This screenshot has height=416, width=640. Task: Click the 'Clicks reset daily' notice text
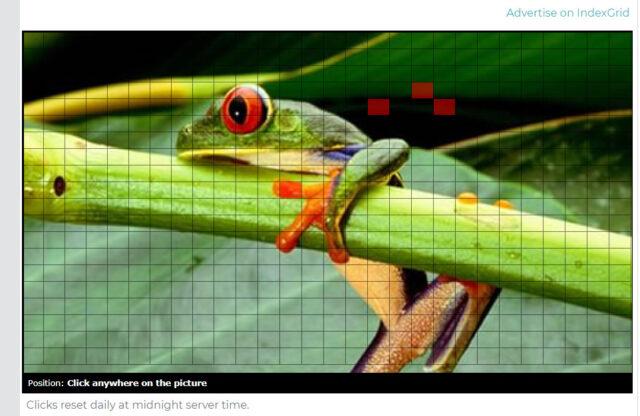click(138, 405)
